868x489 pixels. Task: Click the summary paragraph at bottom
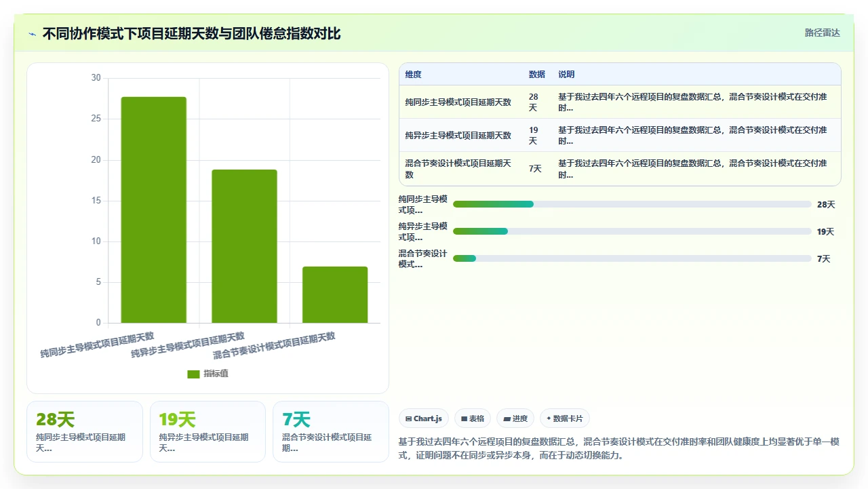coord(619,448)
